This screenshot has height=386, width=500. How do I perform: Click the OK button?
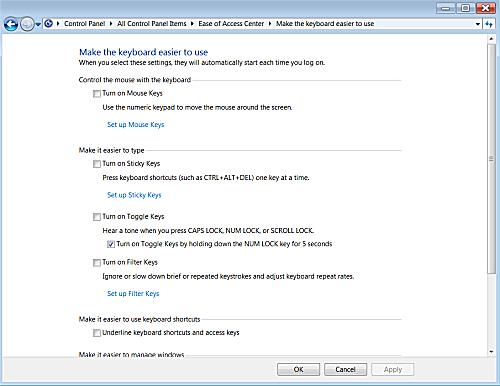coord(298,369)
